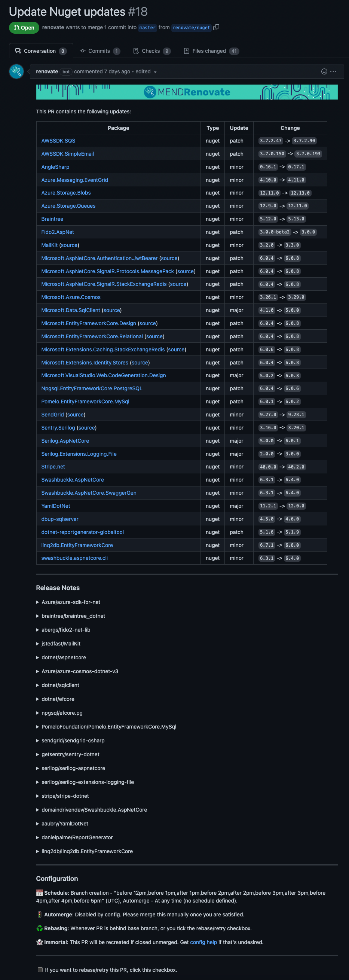Open the config help link

(203, 942)
